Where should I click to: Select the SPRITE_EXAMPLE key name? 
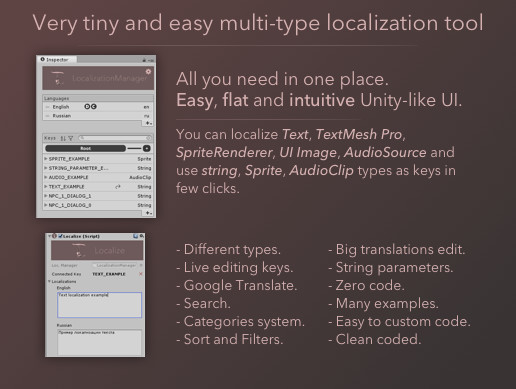click(69, 159)
